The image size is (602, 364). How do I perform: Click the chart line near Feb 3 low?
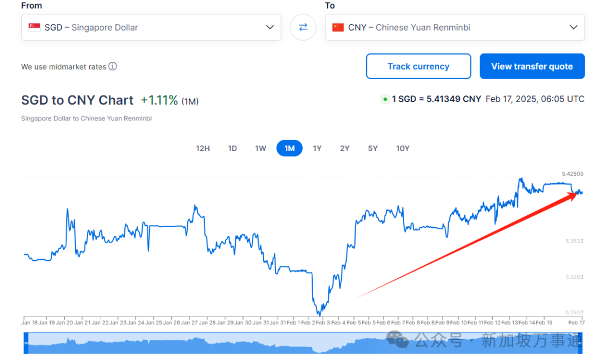click(321, 313)
